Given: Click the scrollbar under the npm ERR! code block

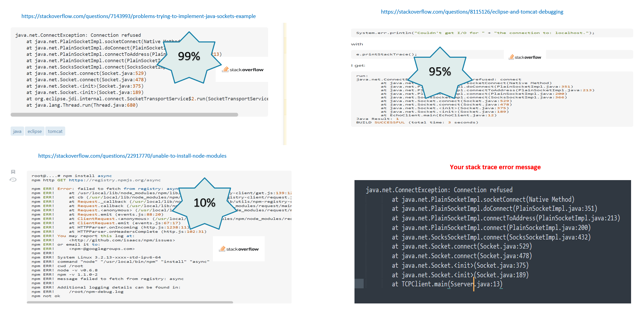Looking at the screenshot, I should click(130, 302).
